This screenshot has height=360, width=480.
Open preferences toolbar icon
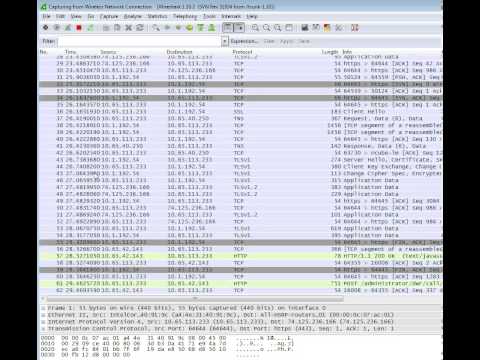pyautogui.click(x=338, y=28)
